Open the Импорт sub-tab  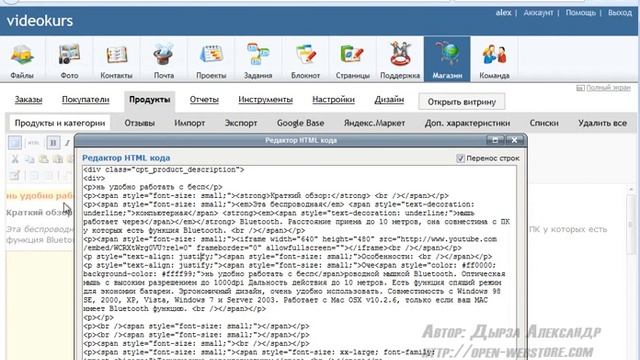tap(189, 123)
